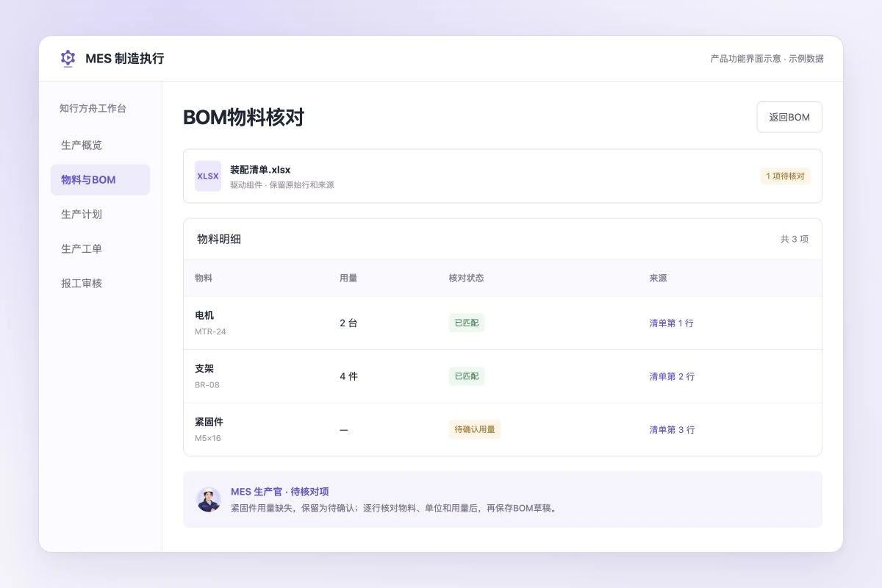Click the 紧固件用量缺失 advisory message
The width and height of the screenshot is (882, 588).
click(x=394, y=508)
